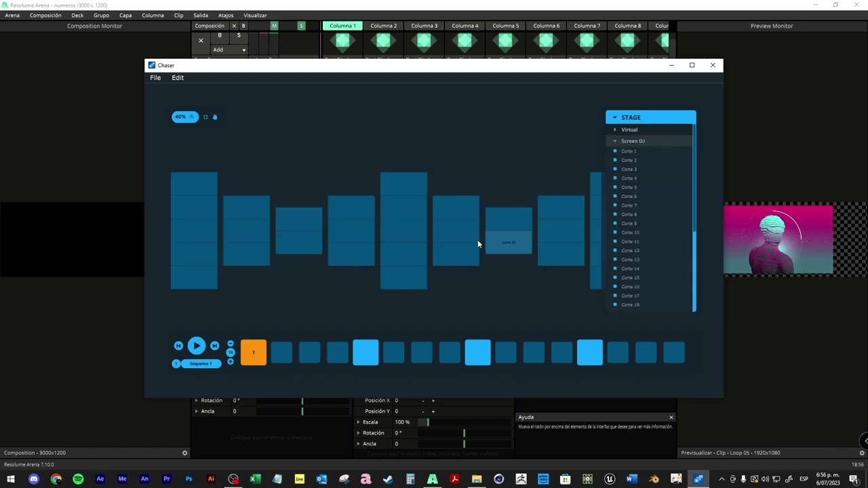The width and height of the screenshot is (868, 488).
Task: Open the Salida menu in Resolume
Action: pyautogui.click(x=201, y=15)
